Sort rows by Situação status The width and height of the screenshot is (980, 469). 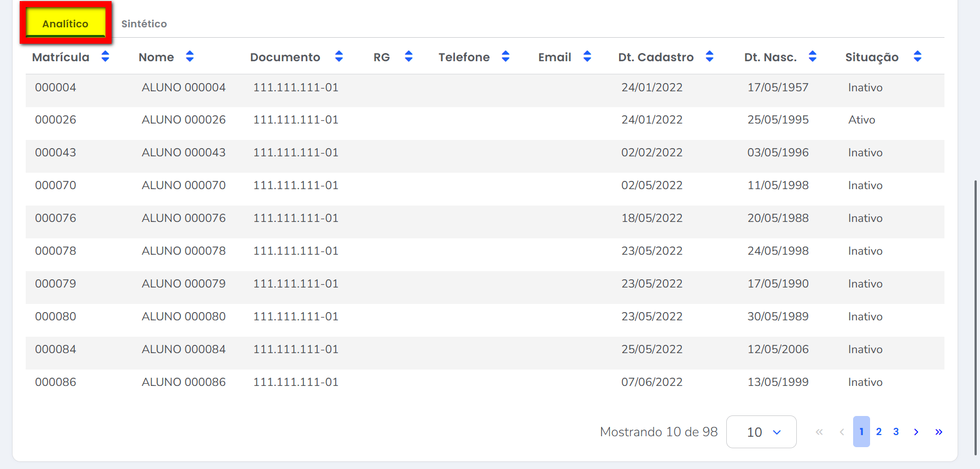tap(917, 56)
